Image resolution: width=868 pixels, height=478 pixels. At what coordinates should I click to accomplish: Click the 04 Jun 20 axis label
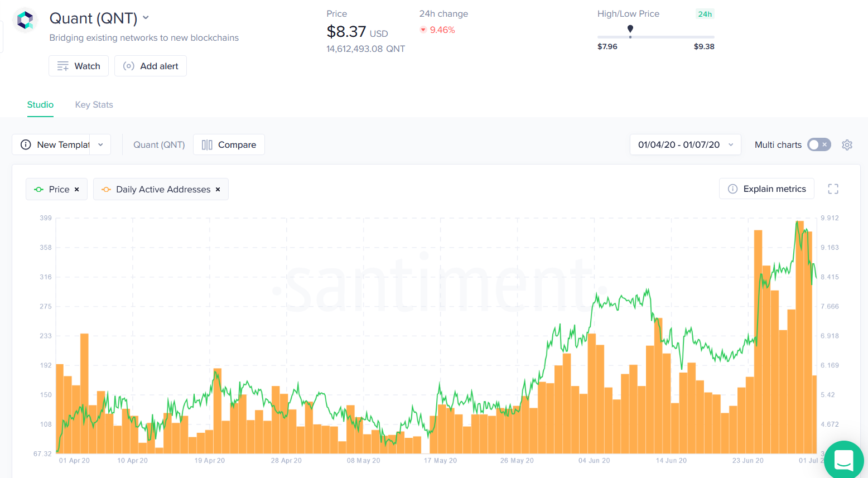pyautogui.click(x=594, y=461)
